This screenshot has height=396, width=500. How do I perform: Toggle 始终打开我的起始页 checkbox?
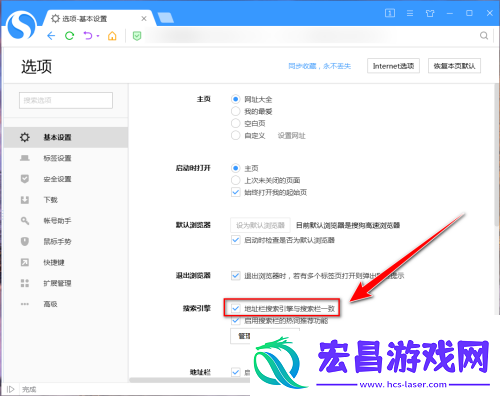pyautogui.click(x=235, y=192)
